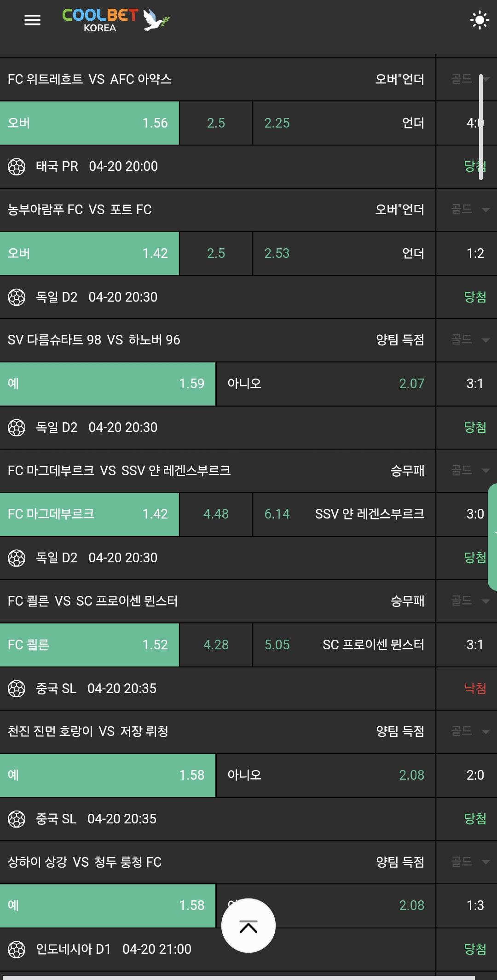The height and width of the screenshot is (980, 497).
Task: Click soccer ball icon beside 태국 PR
Action: point(17,167)
